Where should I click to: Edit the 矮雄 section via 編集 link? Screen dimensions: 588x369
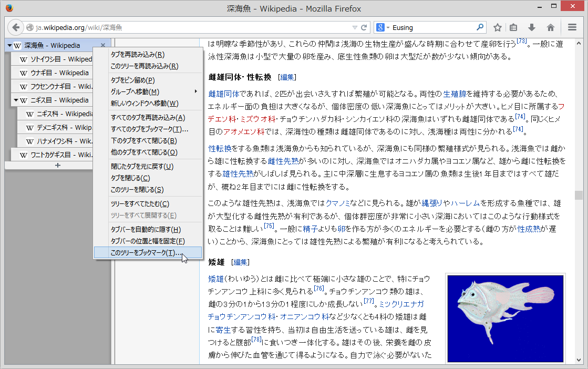[x=240, y=262]
